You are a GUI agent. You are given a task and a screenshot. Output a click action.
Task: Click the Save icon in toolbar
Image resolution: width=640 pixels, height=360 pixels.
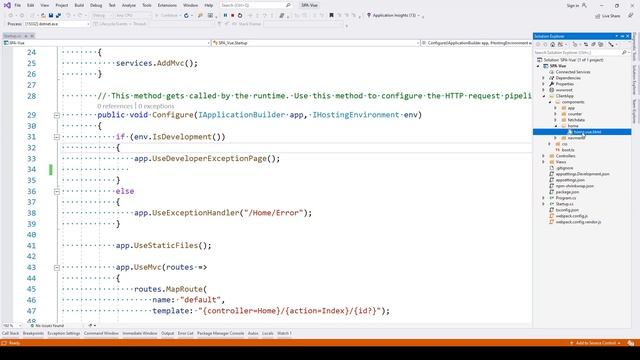pos(51,16)
